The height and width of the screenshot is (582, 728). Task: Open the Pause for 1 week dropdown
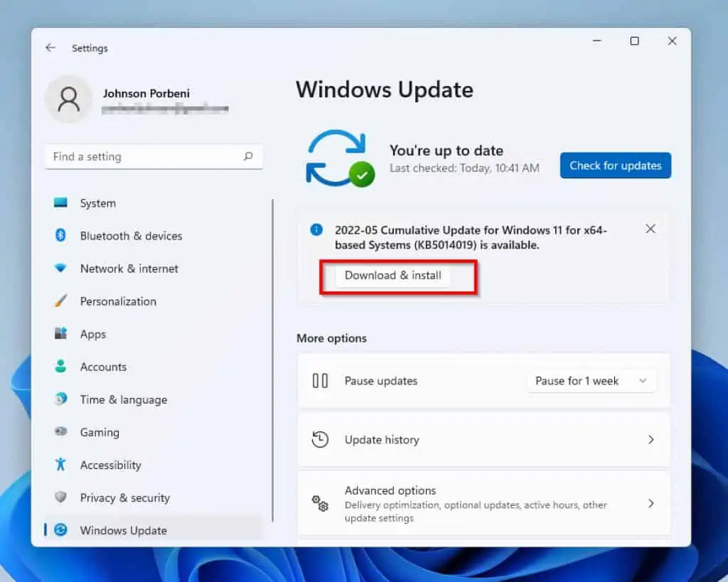(591, 381)
